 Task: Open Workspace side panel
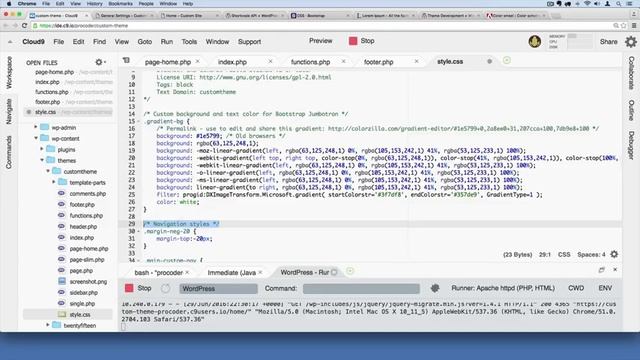pyautogui.click(x=9, y=73)
